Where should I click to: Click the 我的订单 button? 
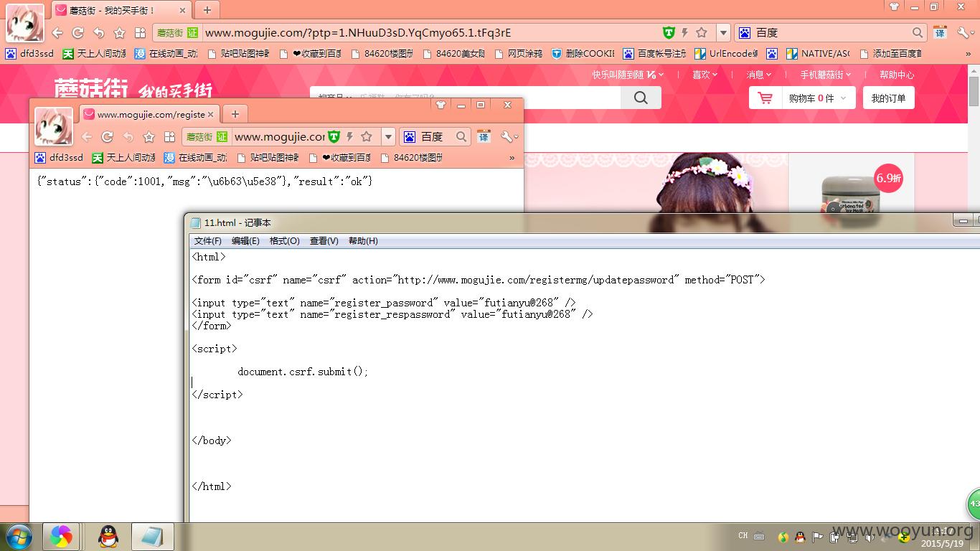[888, 98]
